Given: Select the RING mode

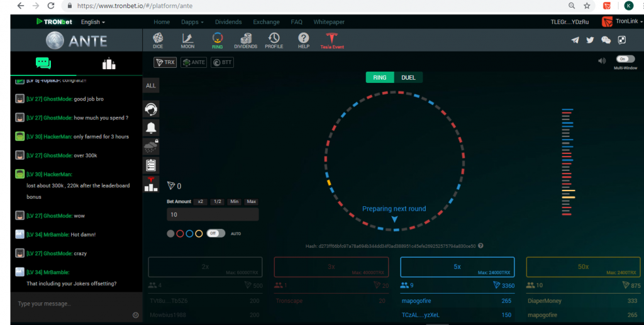Looking at the screenshot, I should (380, 77).
